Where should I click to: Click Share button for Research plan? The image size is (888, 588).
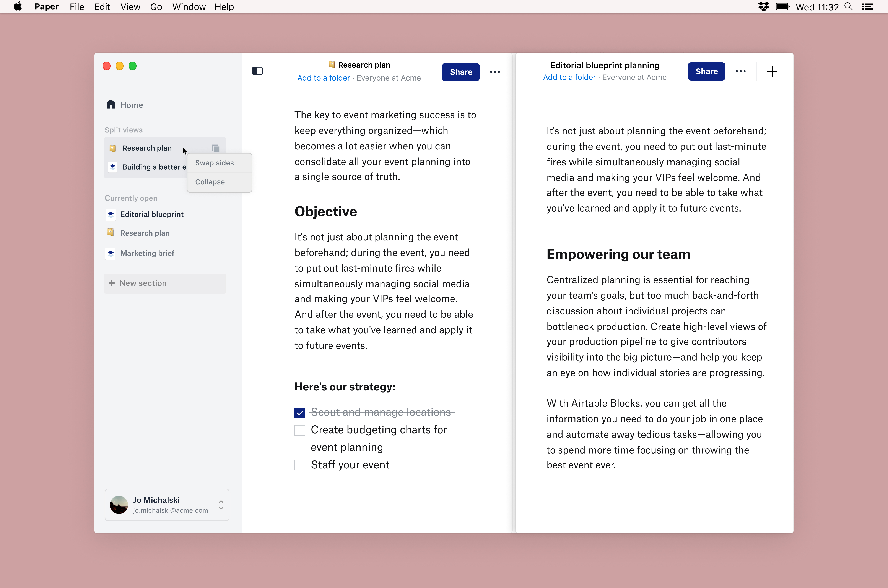[461, 72]
